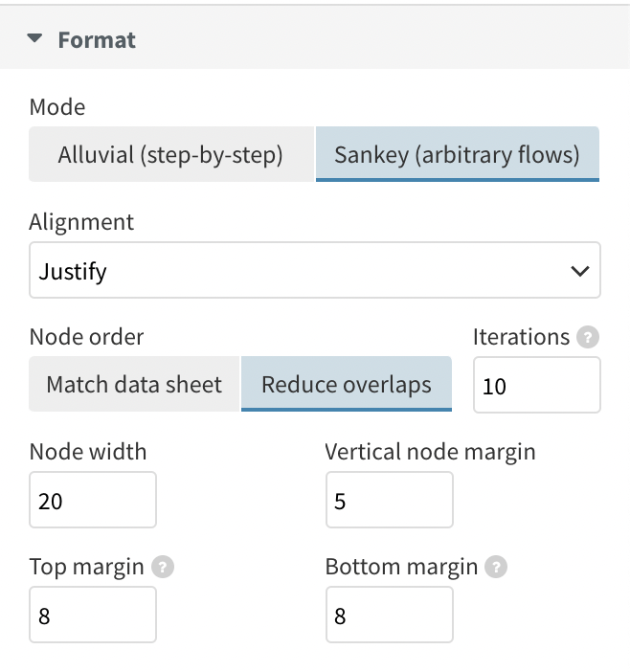Select Alluvial (step-by-step) mode
The width and height of the screenshot is (630, 672).
[x=171, y=154]
